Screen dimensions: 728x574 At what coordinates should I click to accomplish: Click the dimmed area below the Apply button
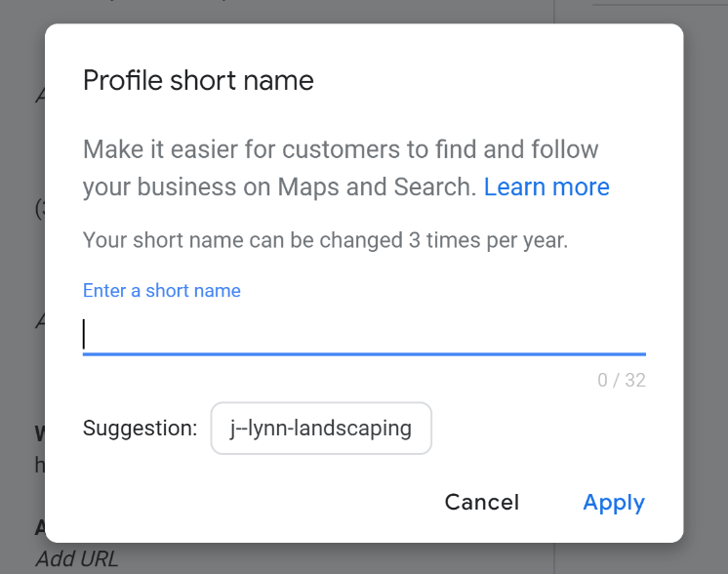(613, 558)
